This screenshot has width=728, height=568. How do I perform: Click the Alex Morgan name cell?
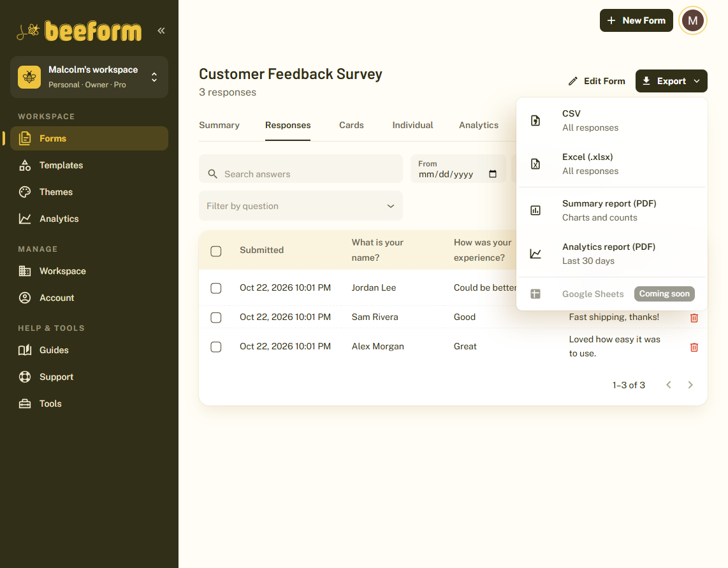point(377,346)
